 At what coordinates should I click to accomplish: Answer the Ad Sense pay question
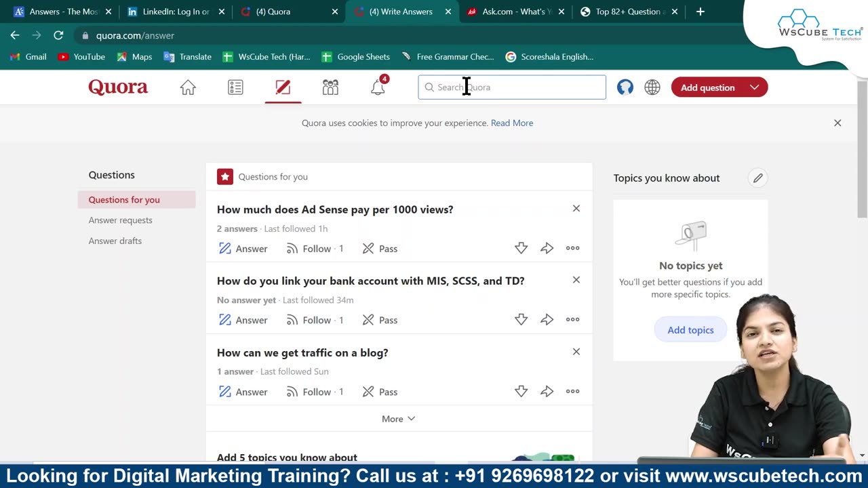point(243,249)
